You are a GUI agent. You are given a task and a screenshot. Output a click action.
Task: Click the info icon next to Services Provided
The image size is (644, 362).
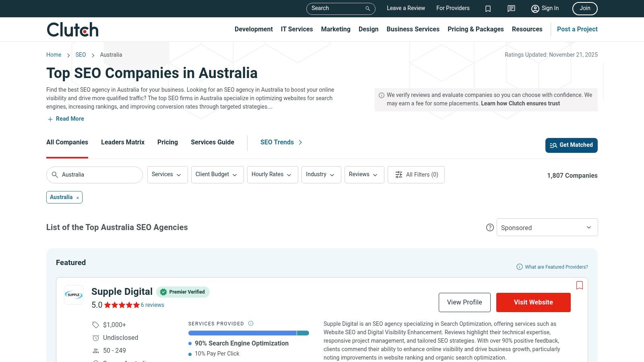coord(250,323)
